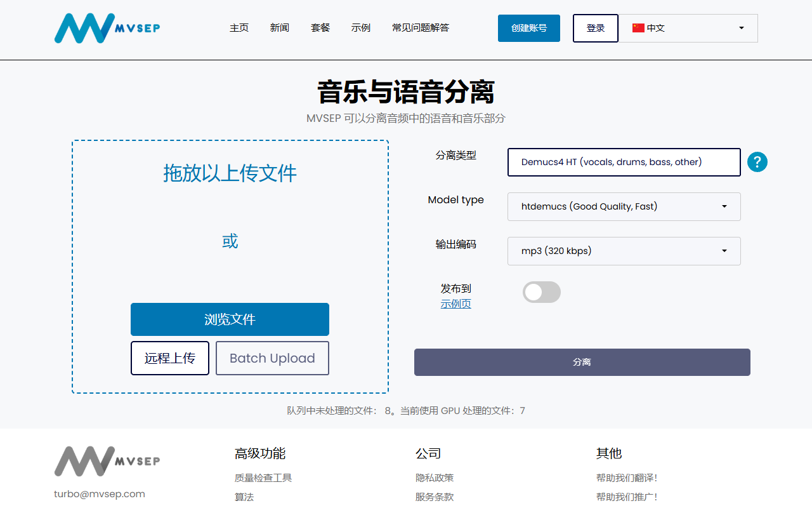Open the 中文 language selector

click(x=688, y=28)
